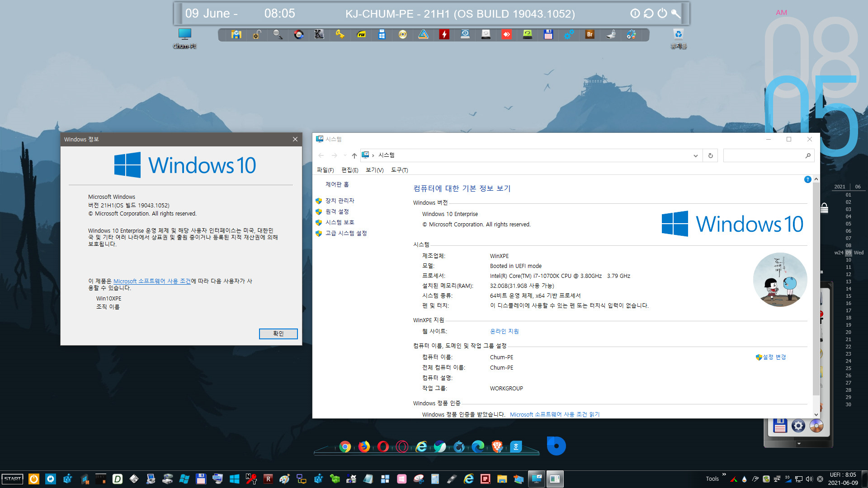
Task: Refresh the System window view
Action: point(710,155)
